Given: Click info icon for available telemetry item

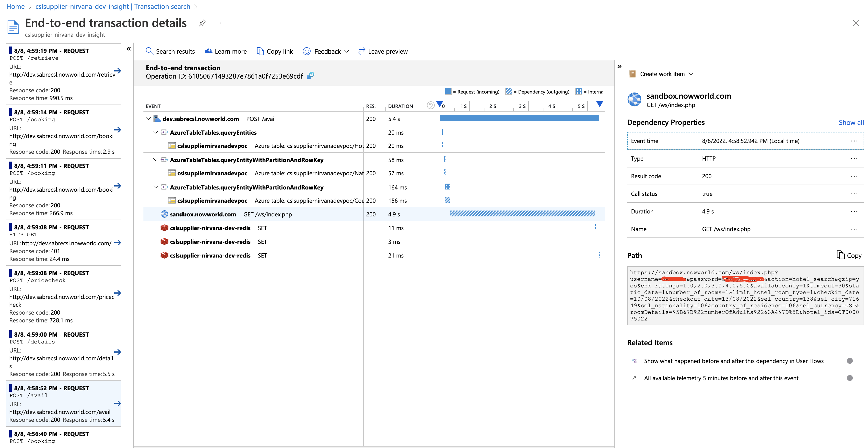Looking at the screenshot, I should pyautogui.click(x=850, y=378).
